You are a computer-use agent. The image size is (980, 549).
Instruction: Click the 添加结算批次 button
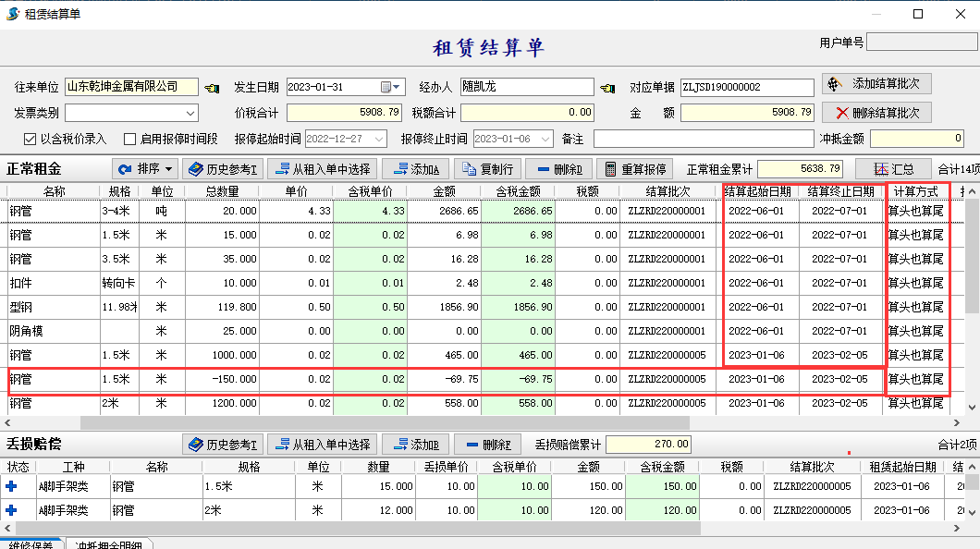(x=876, y=83)
